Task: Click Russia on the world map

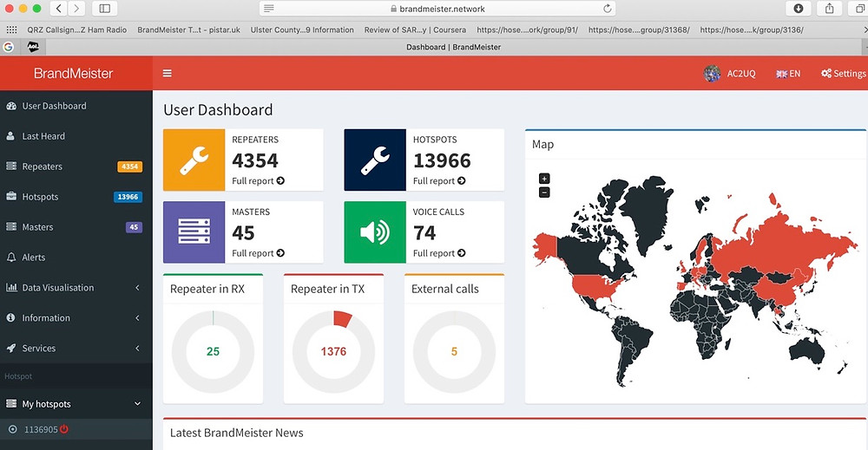Action: (775, 244)
